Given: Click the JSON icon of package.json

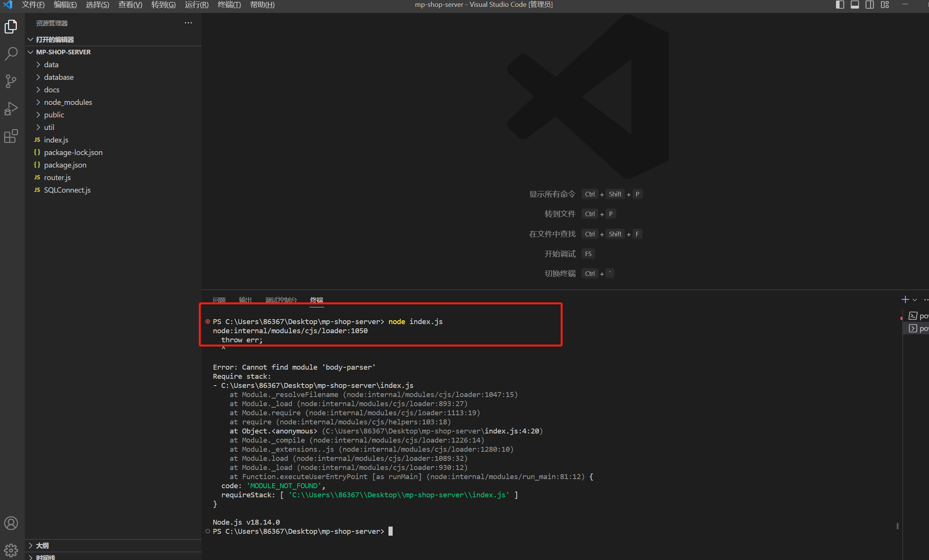Looking at the screenshot, I should click(x=37, y=165).
